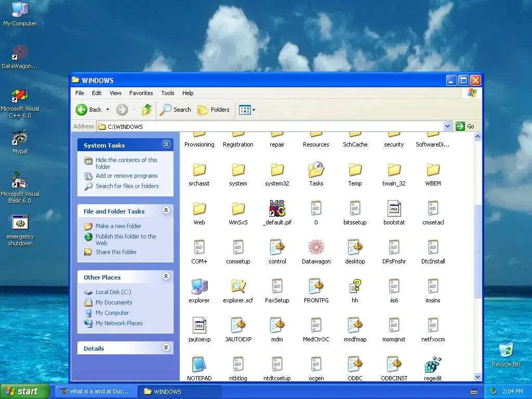Open the Forward button history dropdown arrow
The image size is (532, 399).
(x=135, y=110)
